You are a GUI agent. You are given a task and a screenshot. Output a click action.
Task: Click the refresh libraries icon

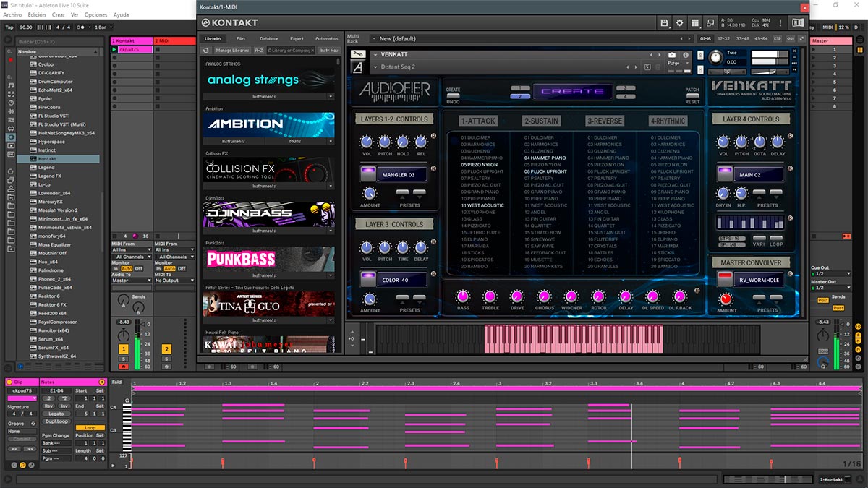tap(206, 51)
